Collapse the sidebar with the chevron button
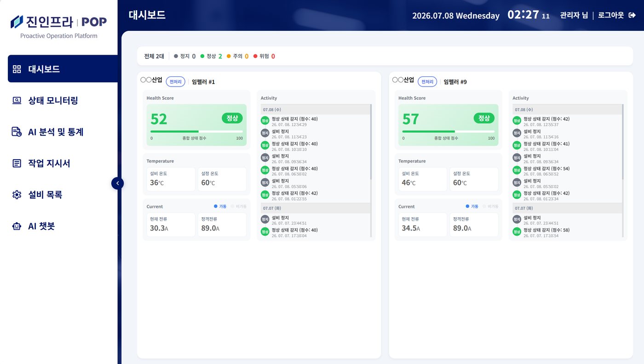 (x=117, y=183)
